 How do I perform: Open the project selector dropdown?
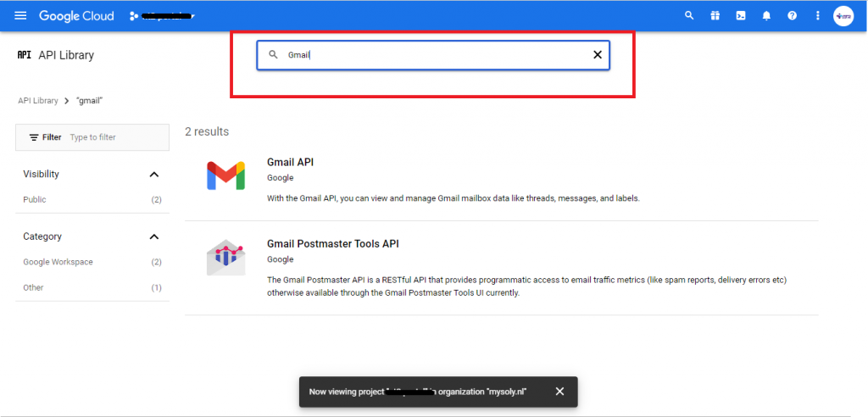tap(162, 16)
